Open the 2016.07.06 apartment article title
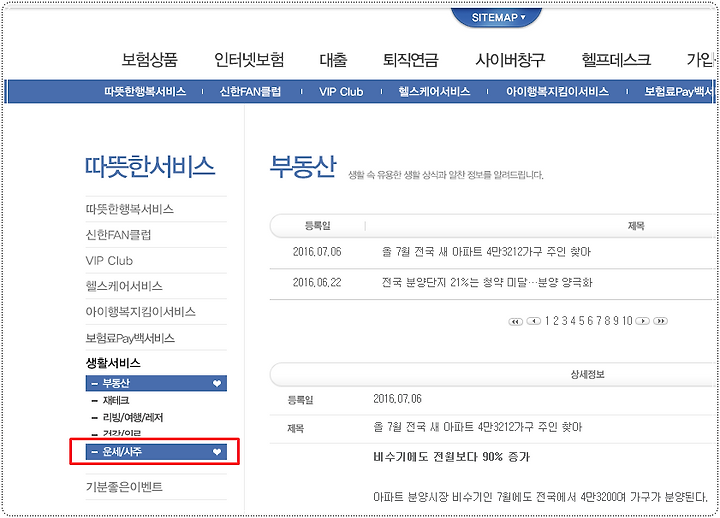The image size is (720, 518). pyautogui.click(x=486, y=252)
